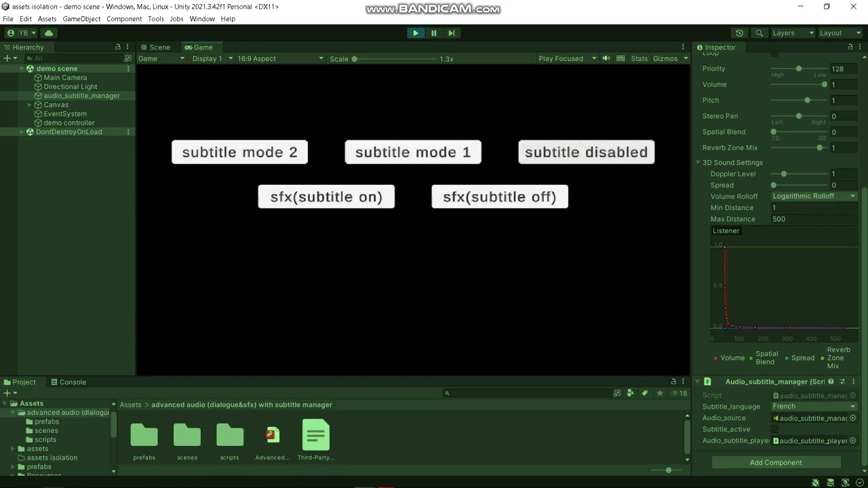Expand DontDestroyOnLoad in Hierarchy
868x488 pixels.
[x=22, y=132]
